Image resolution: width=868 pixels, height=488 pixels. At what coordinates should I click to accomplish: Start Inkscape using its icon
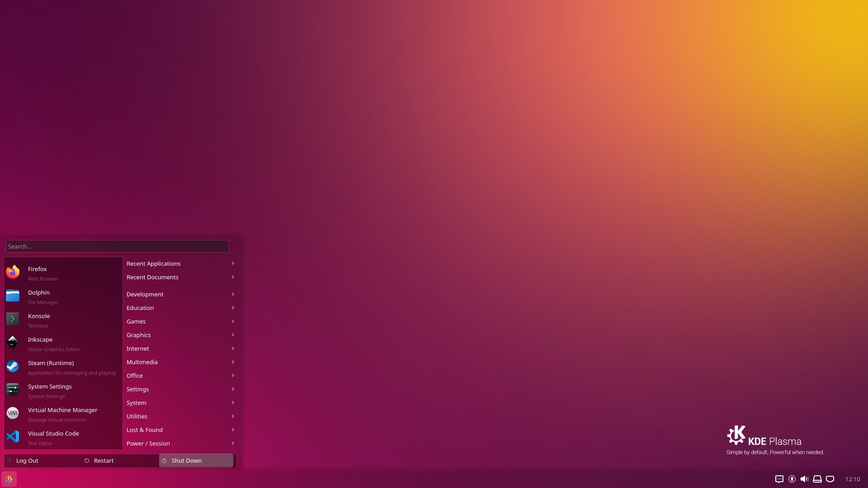click(x=13, y=343)
